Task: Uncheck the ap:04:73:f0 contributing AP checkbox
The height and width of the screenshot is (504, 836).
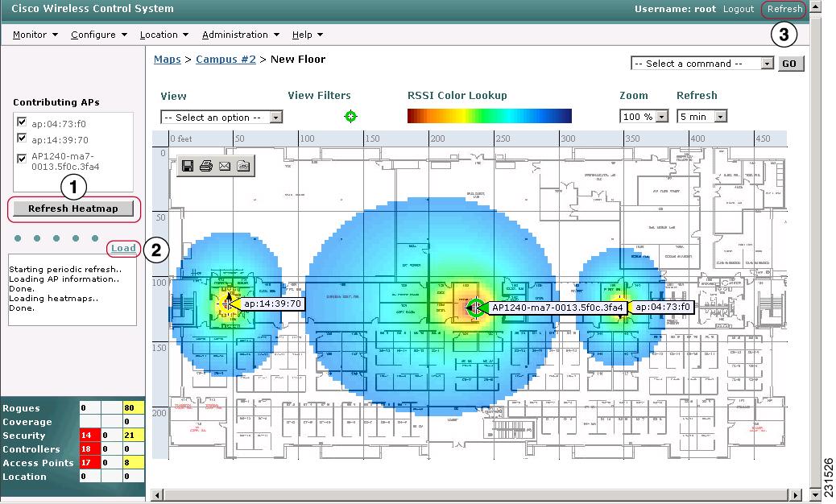Action: [22, 122]
